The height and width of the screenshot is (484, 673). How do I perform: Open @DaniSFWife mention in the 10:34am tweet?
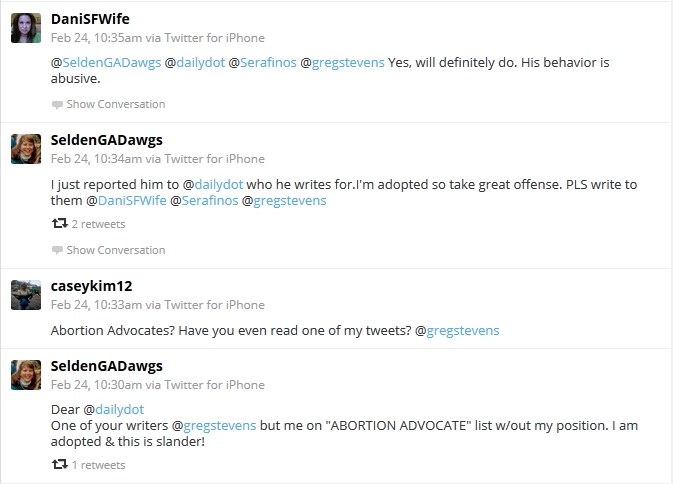(126, 200)
